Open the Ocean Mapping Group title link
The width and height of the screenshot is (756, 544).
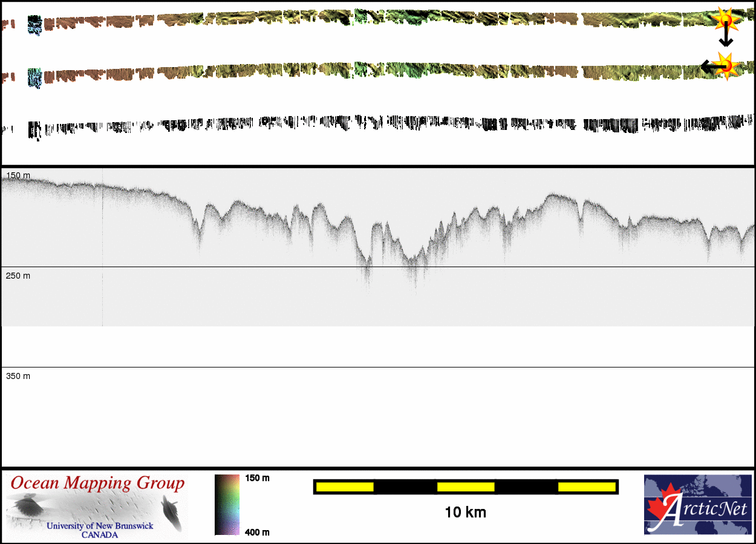97,484
